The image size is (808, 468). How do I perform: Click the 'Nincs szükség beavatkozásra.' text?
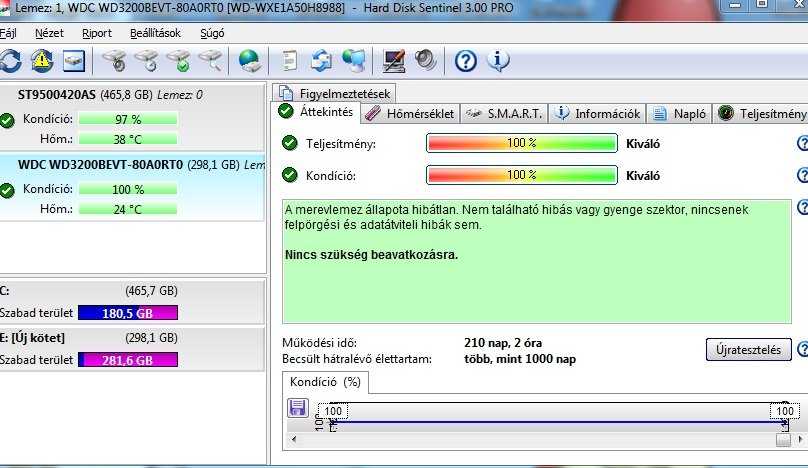click(x=372, y=255)
